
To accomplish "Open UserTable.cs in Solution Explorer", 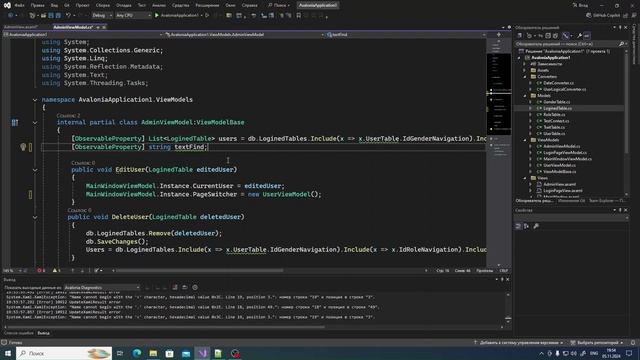I will pyautogui.click(x=554, y=133).
